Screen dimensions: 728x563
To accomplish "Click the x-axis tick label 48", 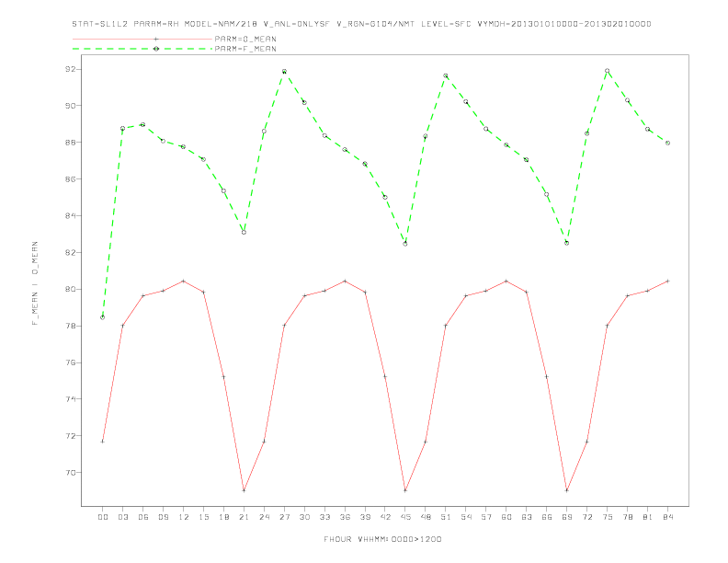I will [426, 517].
